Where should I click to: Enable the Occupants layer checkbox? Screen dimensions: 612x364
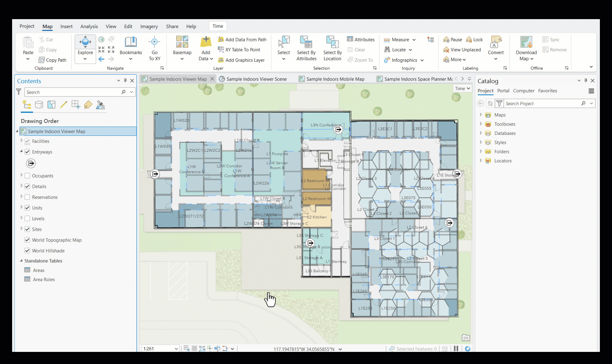pyautogui.click(x=27, y=176)
